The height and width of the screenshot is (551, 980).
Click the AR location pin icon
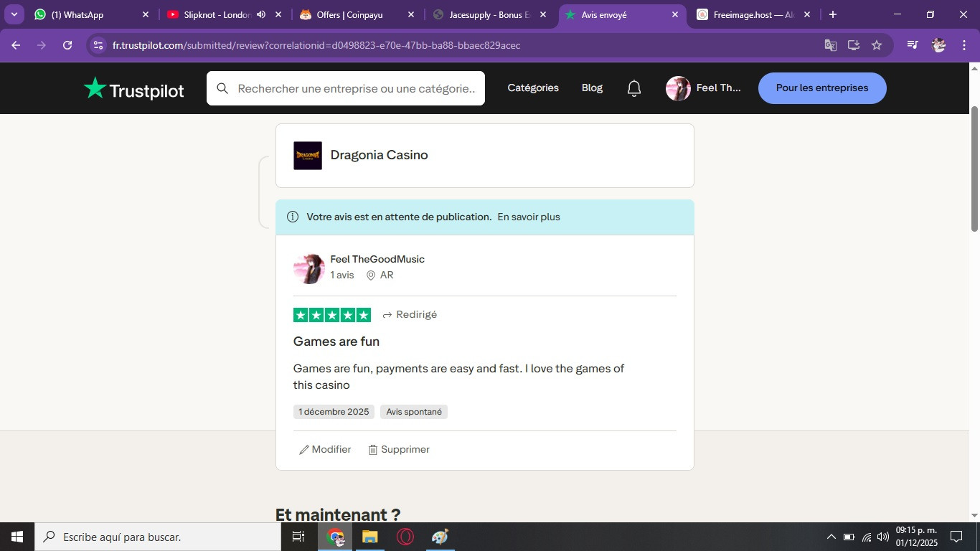[x=371, y=275]
